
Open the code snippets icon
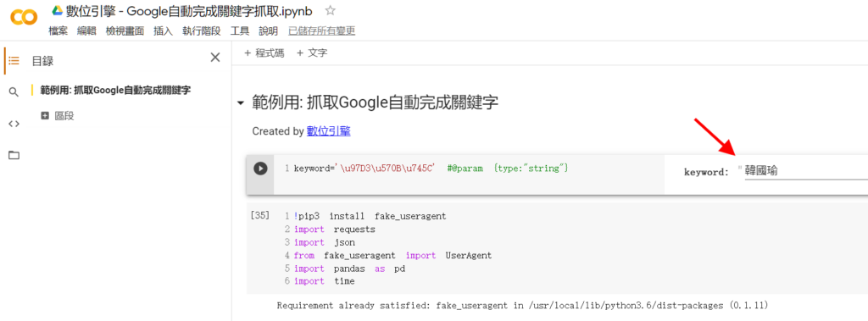[14, 124]
